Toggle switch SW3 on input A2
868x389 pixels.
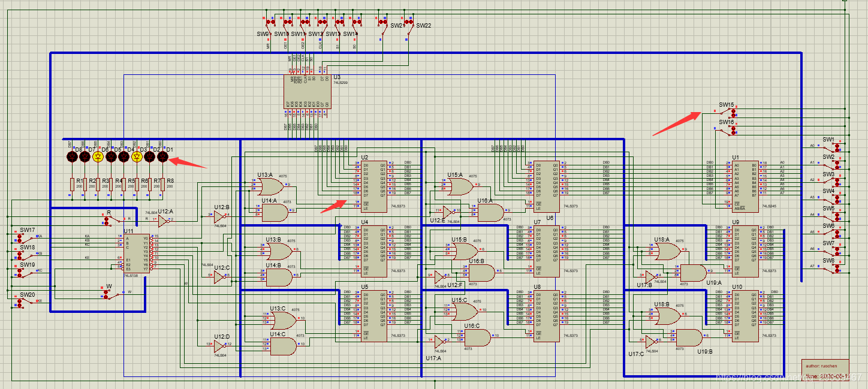click(x=831, y=182)
